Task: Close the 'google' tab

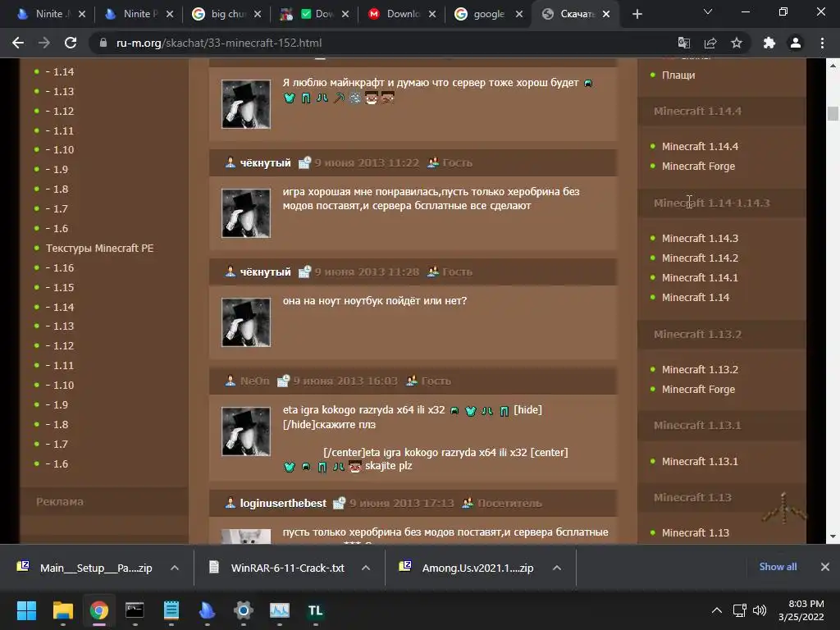Action: click(519, 14)
